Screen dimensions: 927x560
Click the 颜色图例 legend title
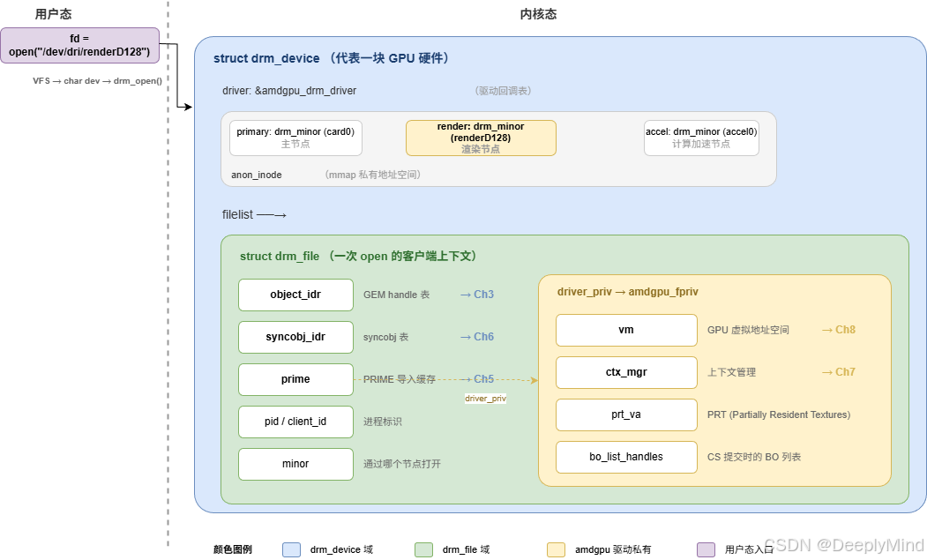[232, 549]
